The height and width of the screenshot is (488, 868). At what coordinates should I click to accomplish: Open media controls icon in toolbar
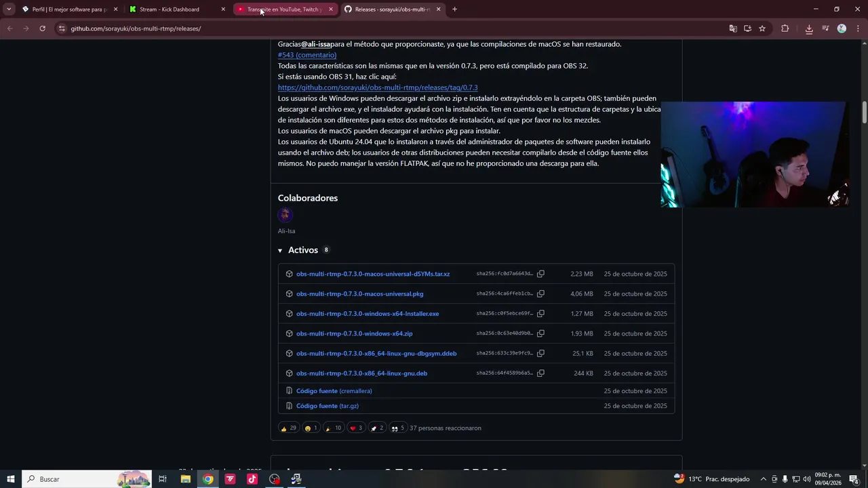tap(825, 28)
